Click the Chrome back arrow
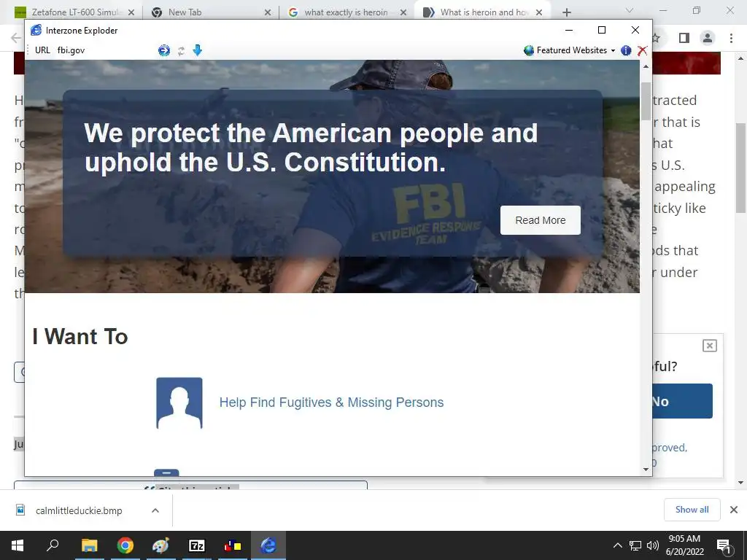Screen dimensions: 747x560 pos(16,38)
